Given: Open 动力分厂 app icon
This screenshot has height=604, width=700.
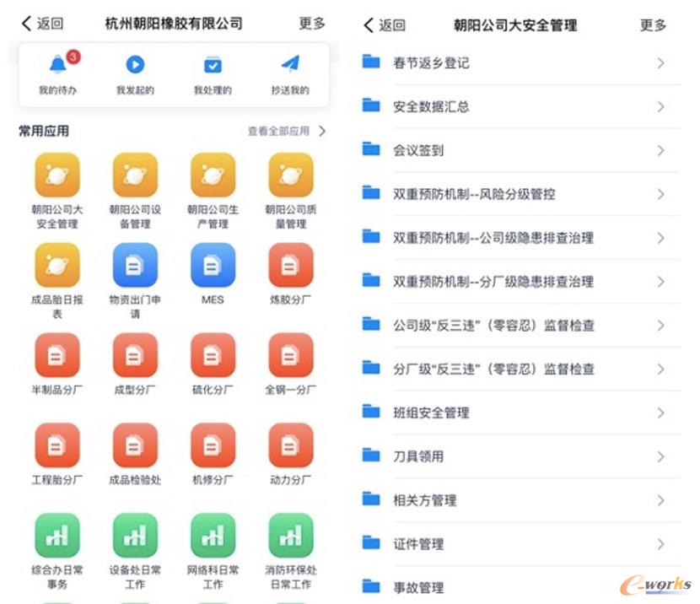Looking at the screenshot, I should 291,445.
